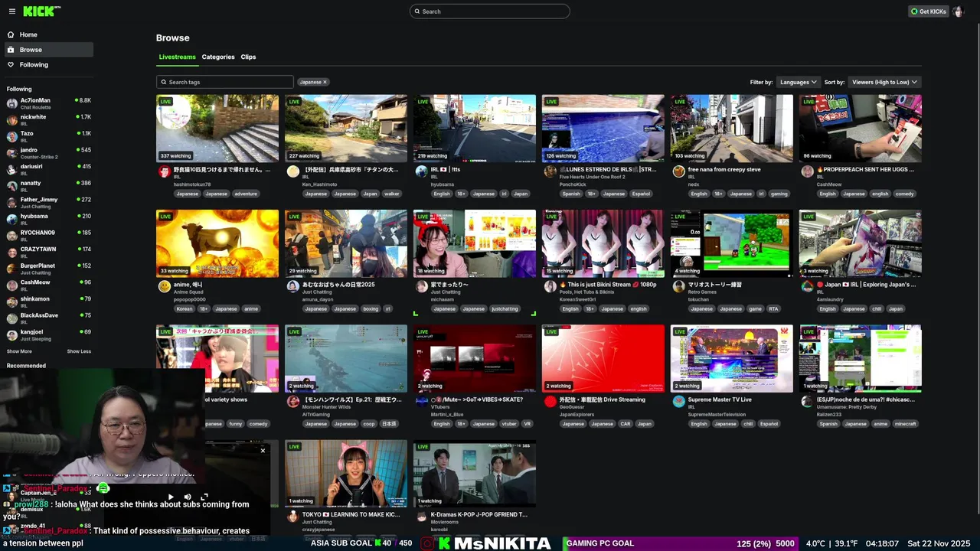Click nanatty avatar in Following list

pyautogui.click(x=12, y=186)
